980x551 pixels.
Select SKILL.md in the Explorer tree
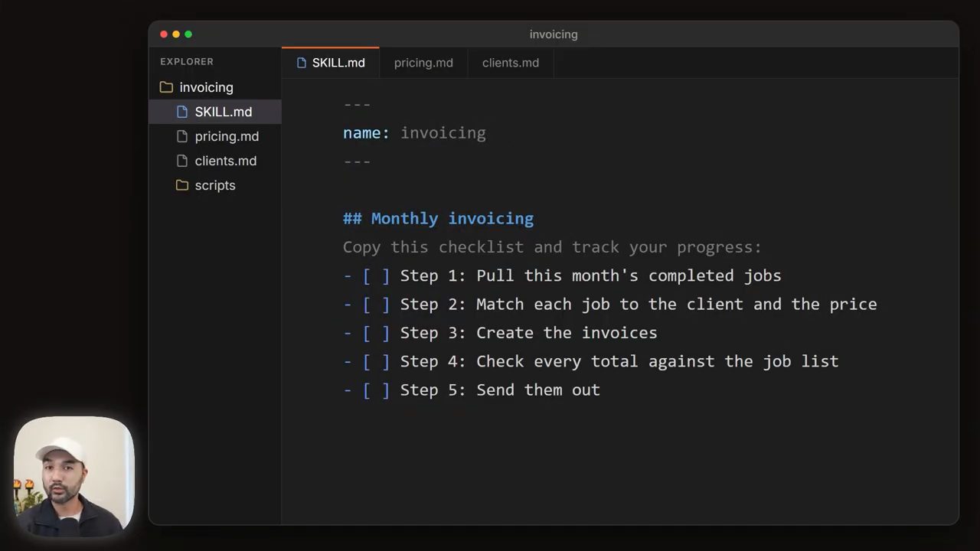pos(215,112)
